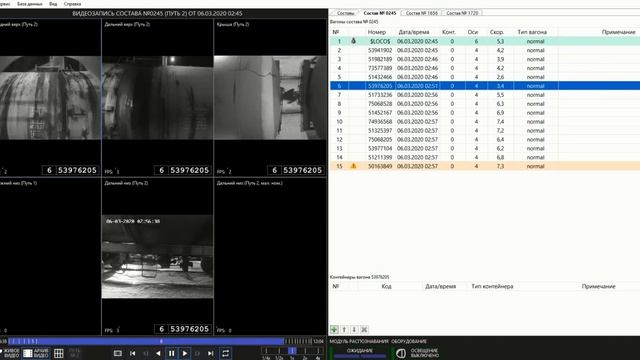Click the timeline position marker

(161, 341)
